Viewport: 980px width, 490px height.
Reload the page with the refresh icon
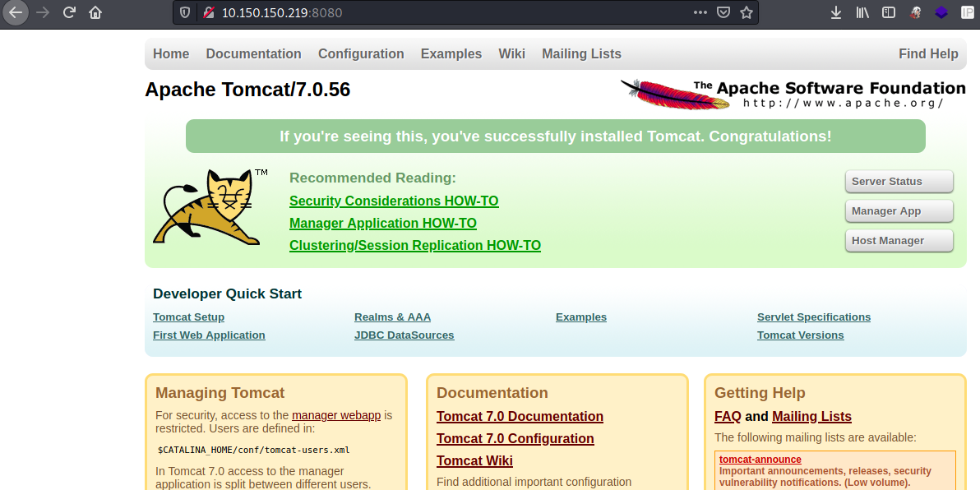pyautogui.click(x=69, y=12)
